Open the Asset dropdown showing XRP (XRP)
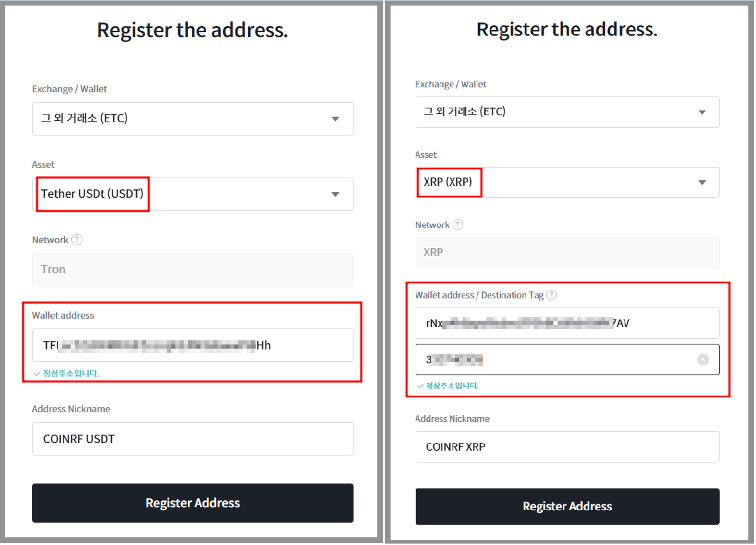This screenshot has width=756, height=545. click(x=567, y=182)
